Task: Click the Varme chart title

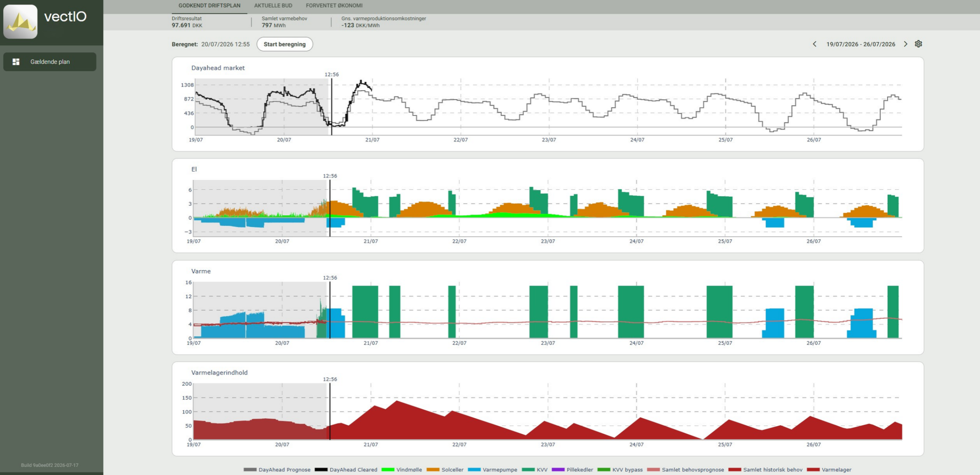Action: pos(201,271)
